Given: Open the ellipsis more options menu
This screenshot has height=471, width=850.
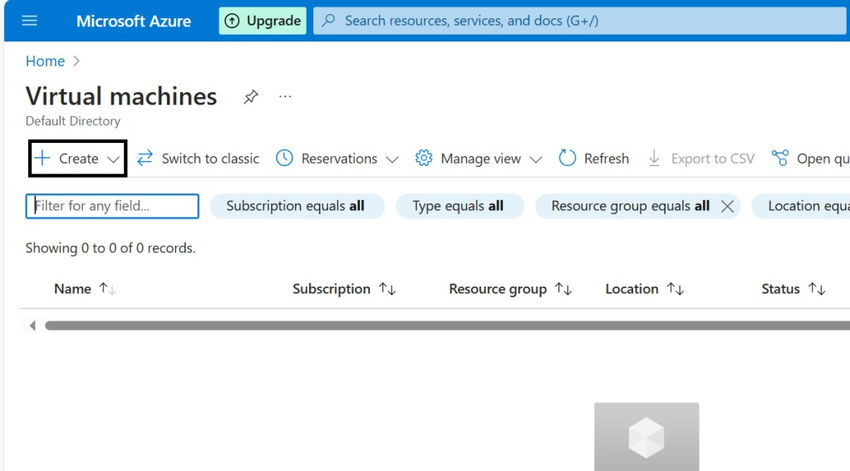Looking at the screenshot, I should point(286,97).
